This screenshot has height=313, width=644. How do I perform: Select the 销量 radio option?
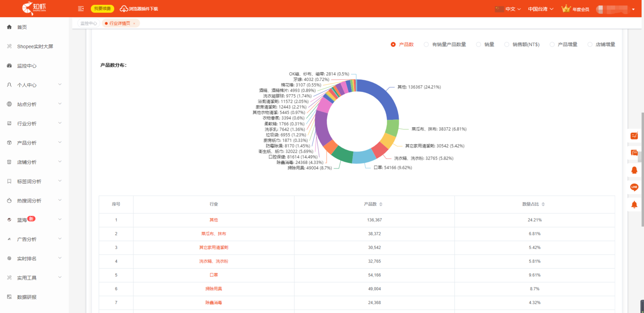point(478,44)
